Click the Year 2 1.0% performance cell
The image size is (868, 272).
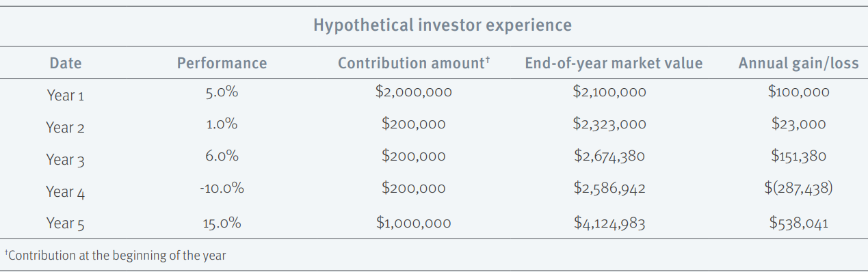point(222,124)
